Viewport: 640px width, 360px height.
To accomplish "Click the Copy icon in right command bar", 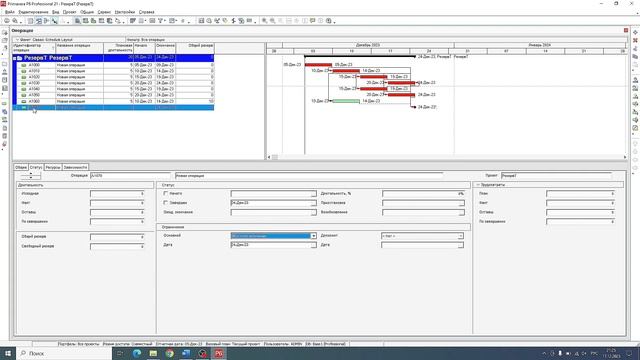I will pyautogui.click(x=635, y=57).
